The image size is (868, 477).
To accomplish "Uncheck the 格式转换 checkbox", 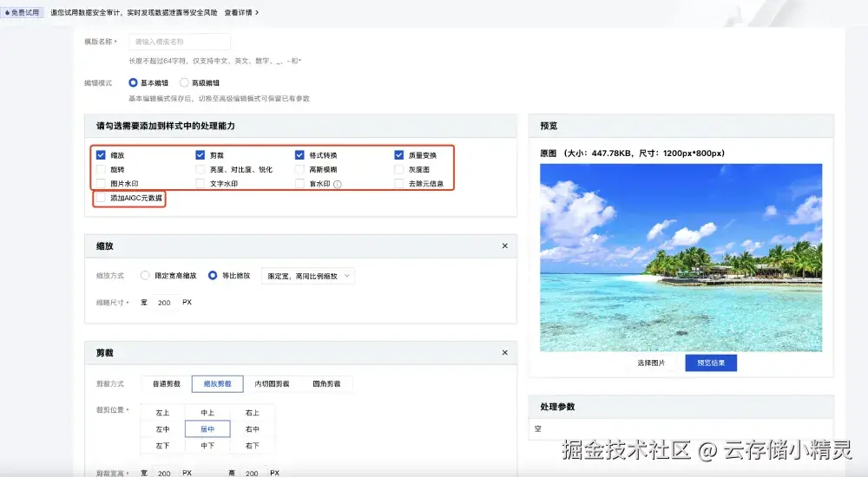I will coord(299,155).
